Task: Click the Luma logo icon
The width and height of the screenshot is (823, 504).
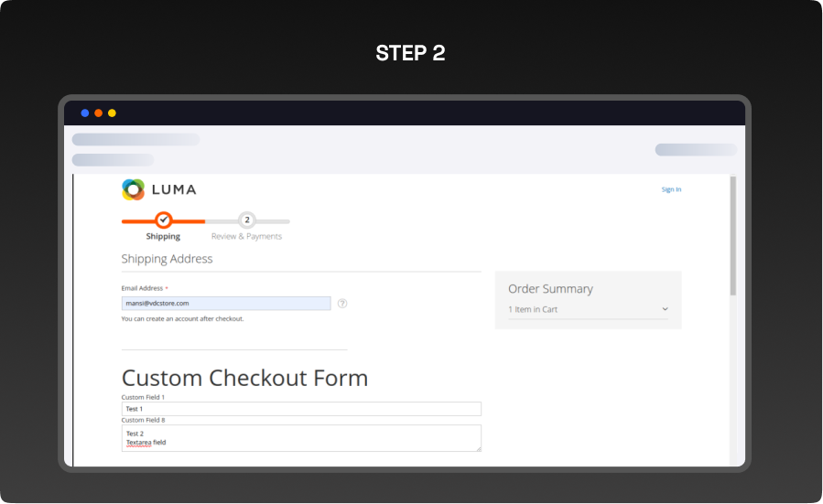Action: 134,189
